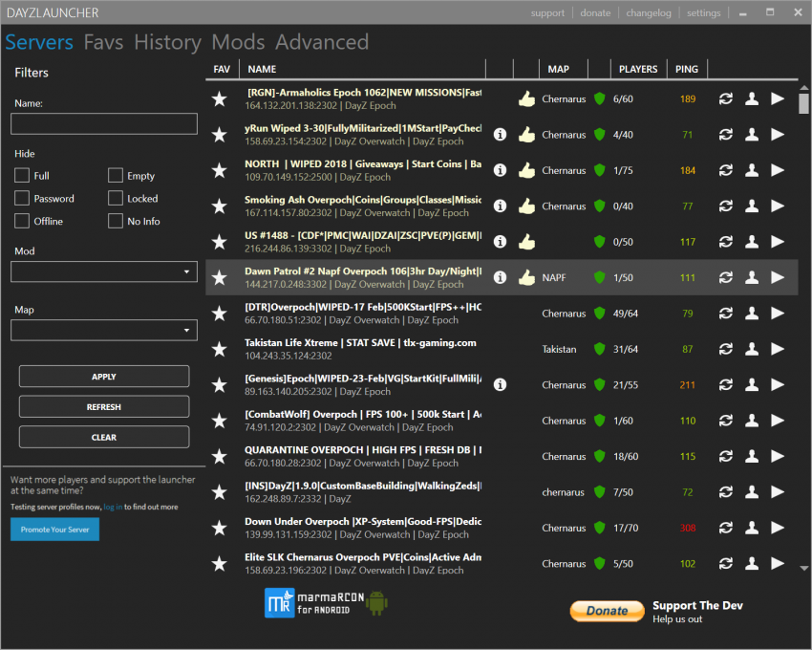Star the NORTH WIPED 2018 server

point(220,170)
